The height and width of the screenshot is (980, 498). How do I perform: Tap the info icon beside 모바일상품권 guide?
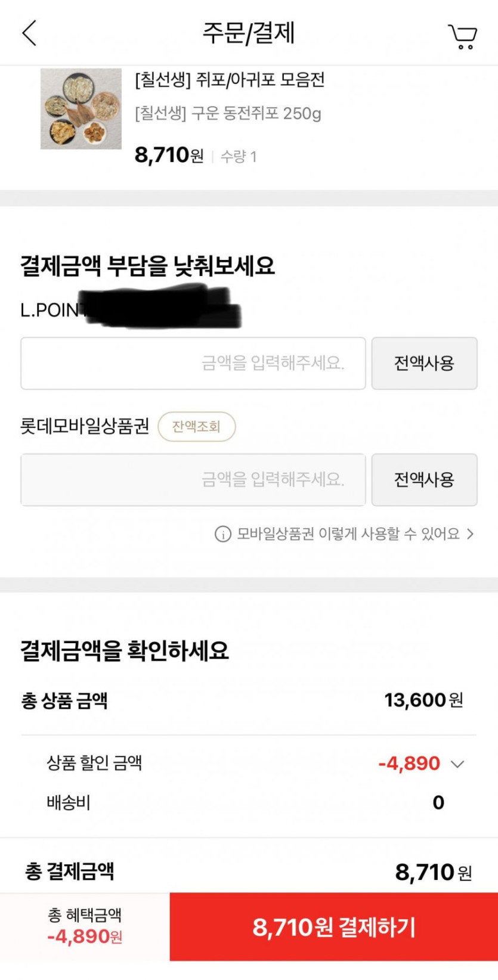(x=222, y=534)
